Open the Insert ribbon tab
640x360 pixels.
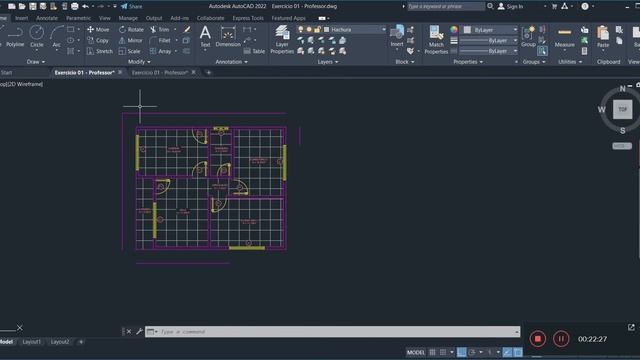22,18
